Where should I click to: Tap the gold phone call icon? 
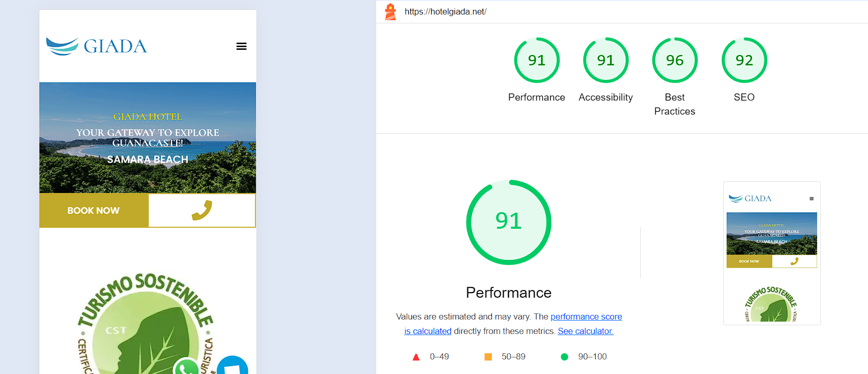point(202,210)
